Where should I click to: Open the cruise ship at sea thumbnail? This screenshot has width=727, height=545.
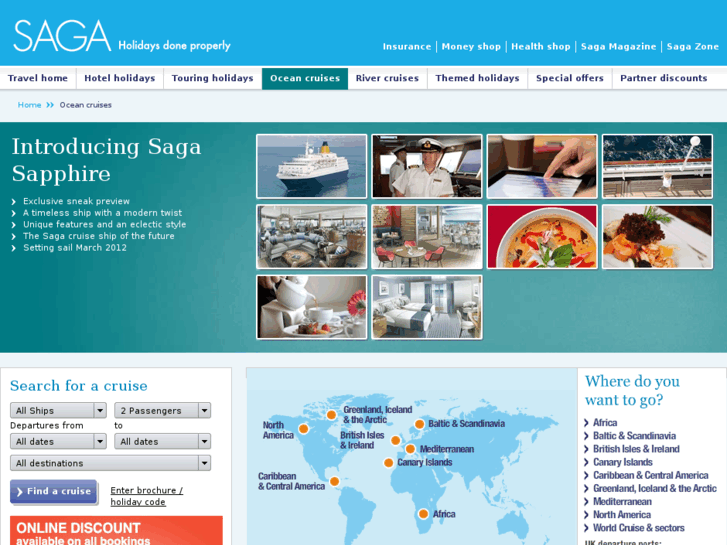(312, 166)
